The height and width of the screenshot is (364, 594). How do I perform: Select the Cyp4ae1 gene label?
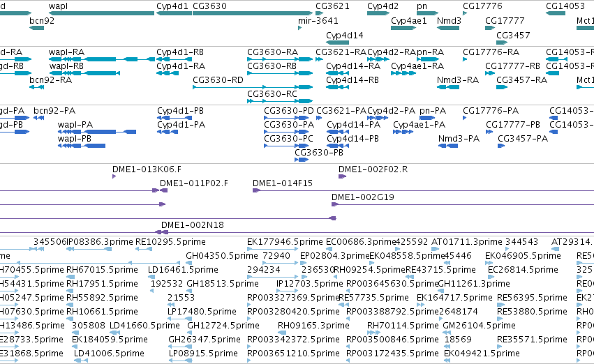(409, 20)
